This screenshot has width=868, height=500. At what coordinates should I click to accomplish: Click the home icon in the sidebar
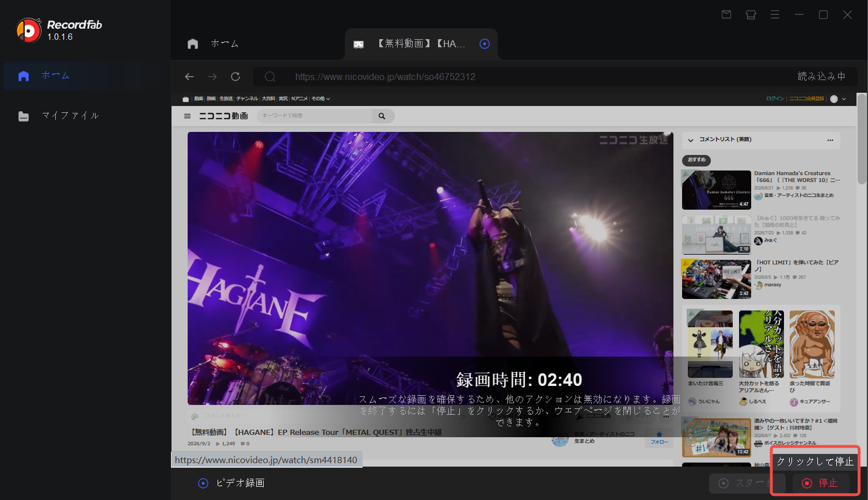(24, 76)
